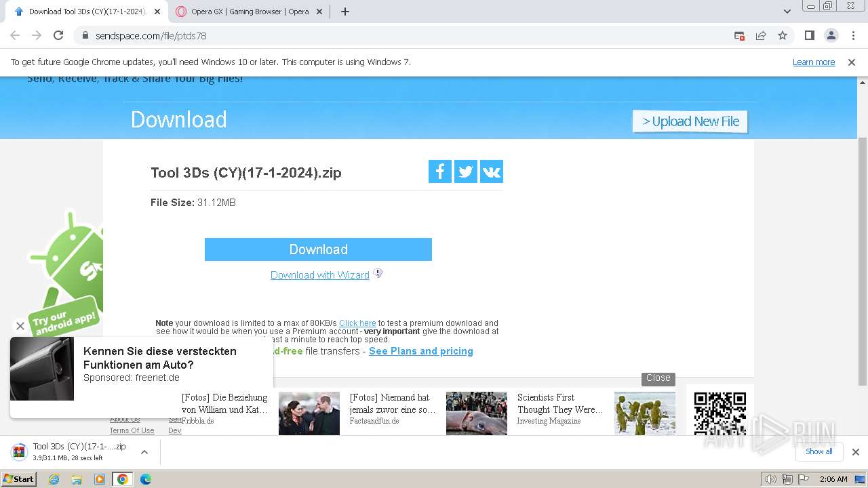Open Chrome three-dot menu

pyautogui.click(x=853, y=35)
